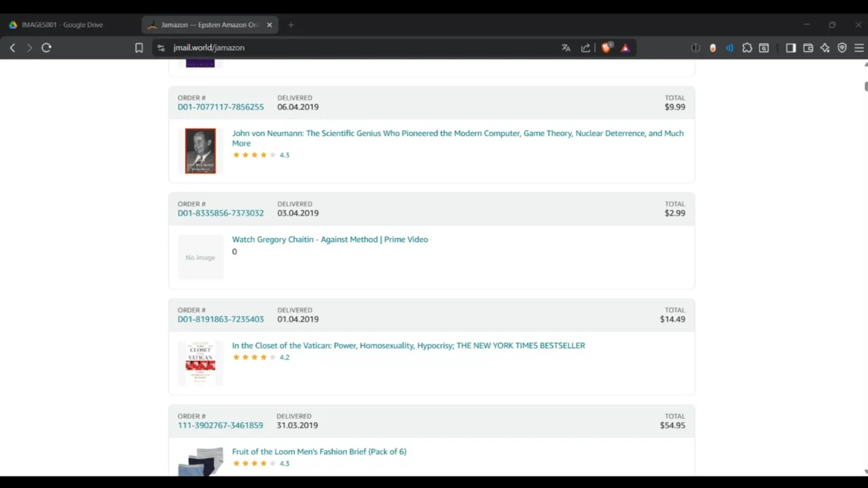Click the grey round extension icon
The image size is (868, 488).
696,48
